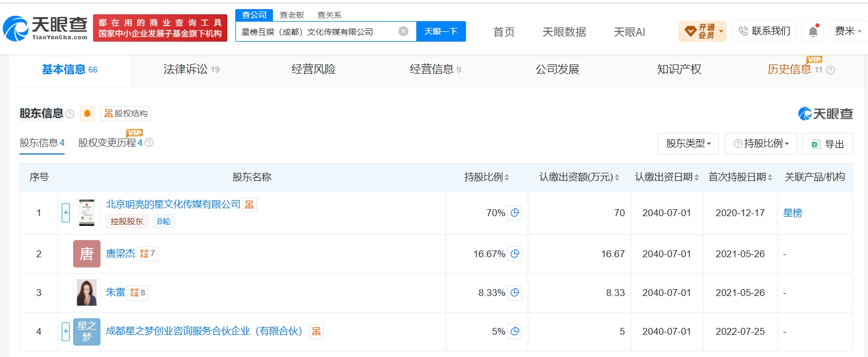The image size is (868, 357).
Task: Select the 查关系 search tab
Action: click(329, 15)
